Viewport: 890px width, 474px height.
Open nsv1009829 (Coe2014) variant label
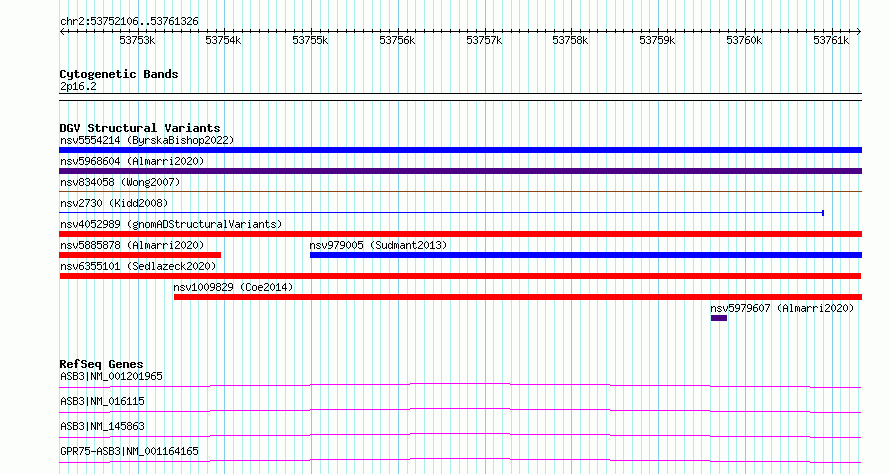(233, 287)
